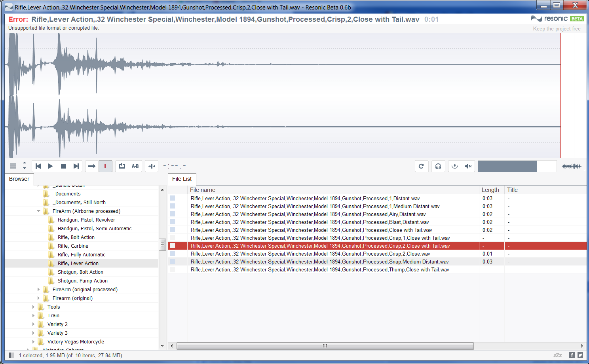Switch to the Browser tab

(x=19, y=179)
